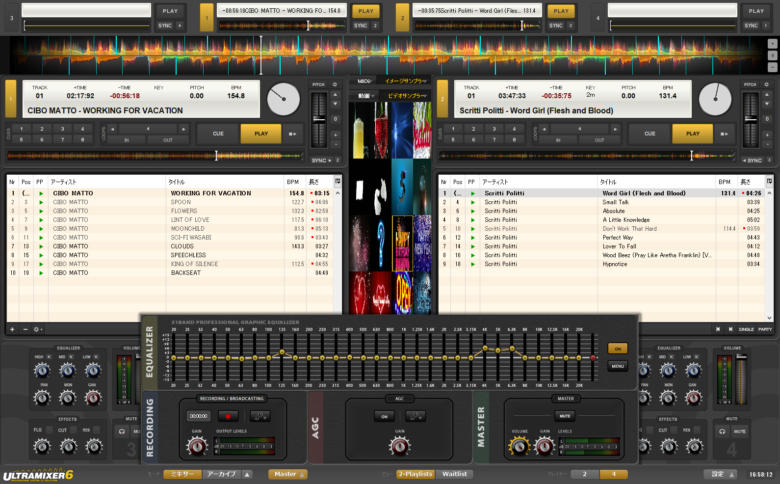Toggle Master MUTE button

pyautogui.click(x=565, y=415)
